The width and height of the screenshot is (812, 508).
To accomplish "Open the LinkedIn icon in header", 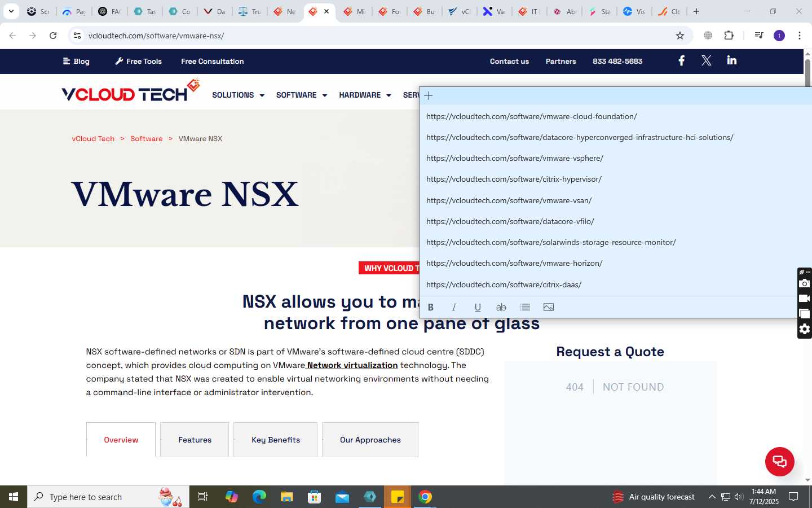I will [x=732, y=60].
